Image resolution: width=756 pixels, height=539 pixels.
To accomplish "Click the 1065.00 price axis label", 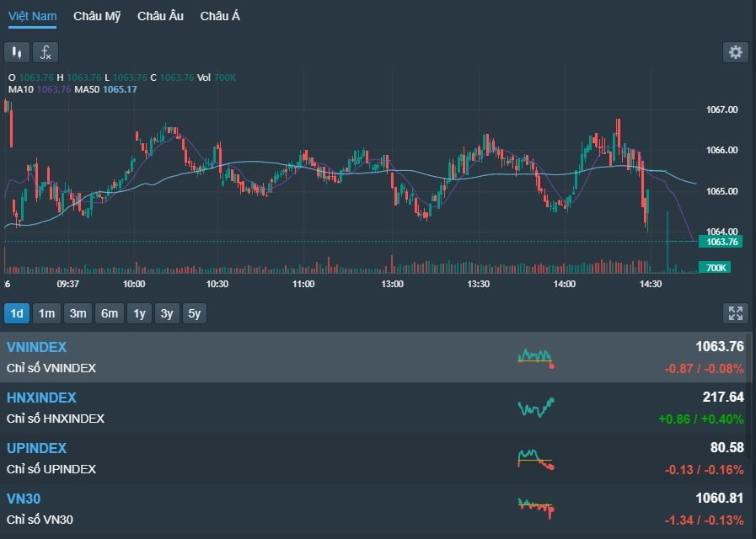I will [x=721, y=191].
